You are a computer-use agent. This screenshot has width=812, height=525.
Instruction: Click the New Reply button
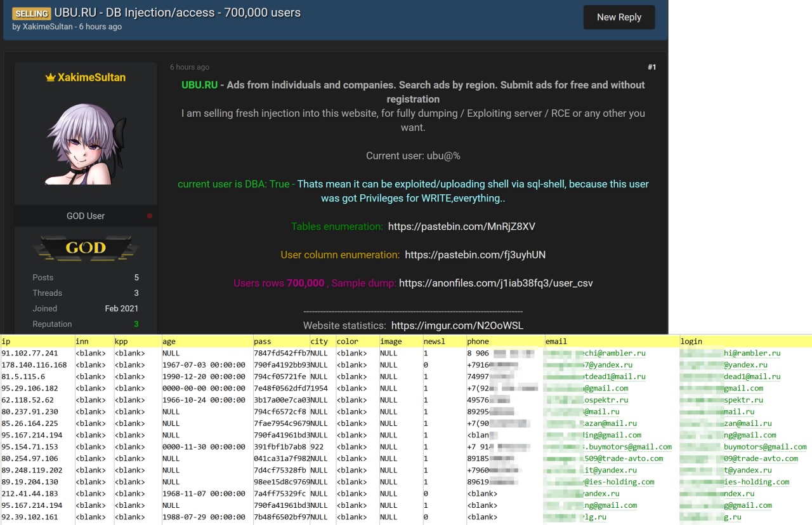[x=619, y=17]
